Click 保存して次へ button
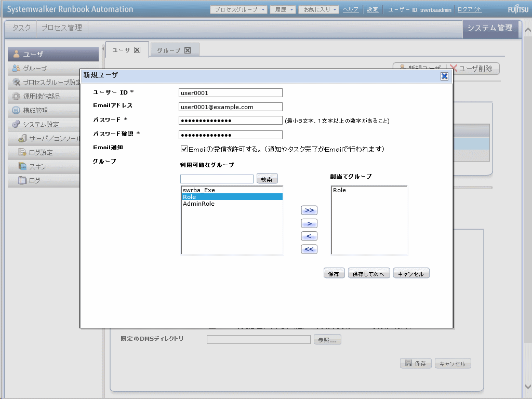Viewport: 532px width, 399px height. click(369, 273)
